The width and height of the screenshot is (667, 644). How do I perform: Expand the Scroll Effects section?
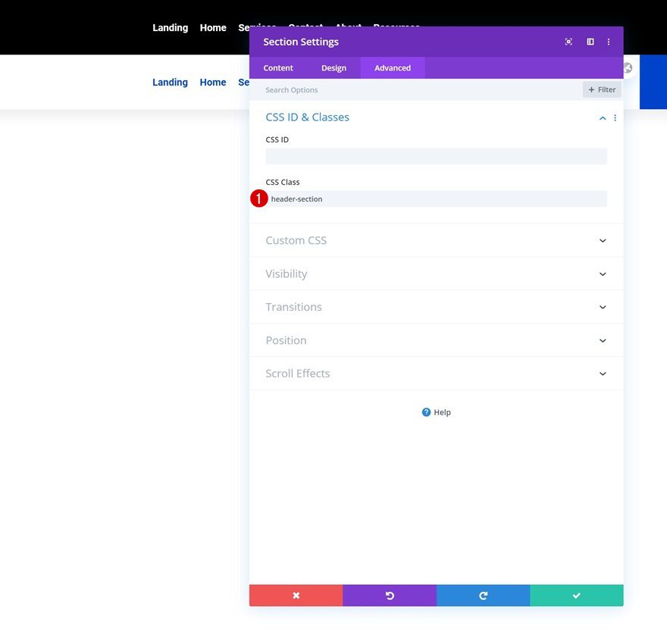tap(436, 374)
